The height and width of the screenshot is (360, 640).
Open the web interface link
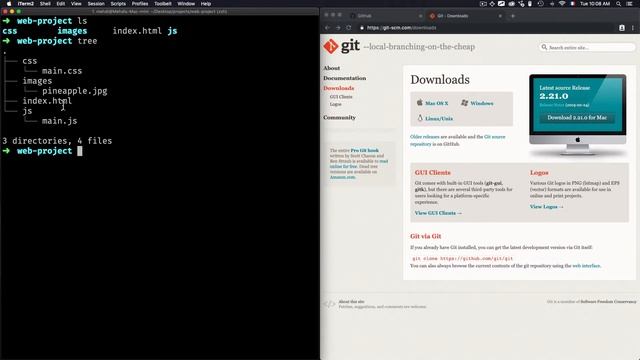586,266
